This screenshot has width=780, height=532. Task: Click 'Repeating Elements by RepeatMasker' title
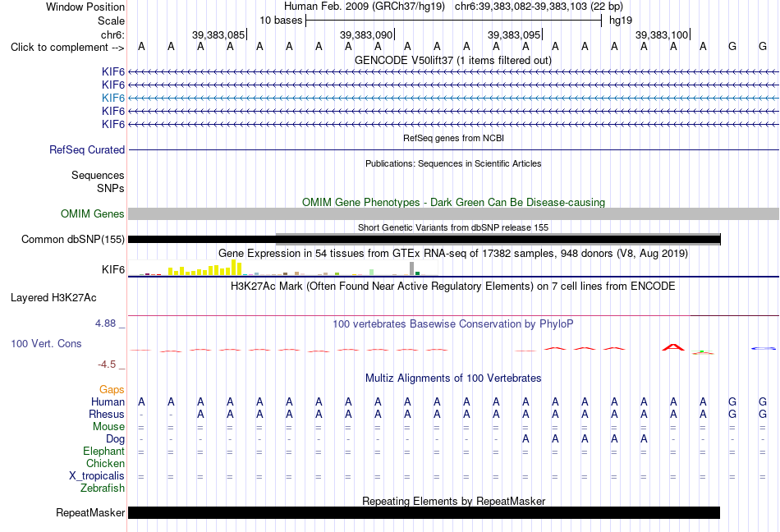point(453,501)
